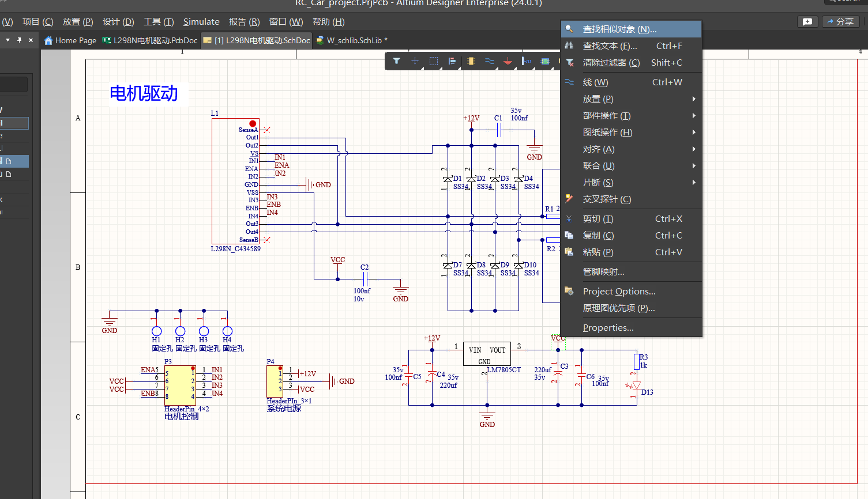This screenshot has width=868, height=499.
Task: Expand the 联合 (U) submenu
Action: pyautogui.click(x=631, y=165)
